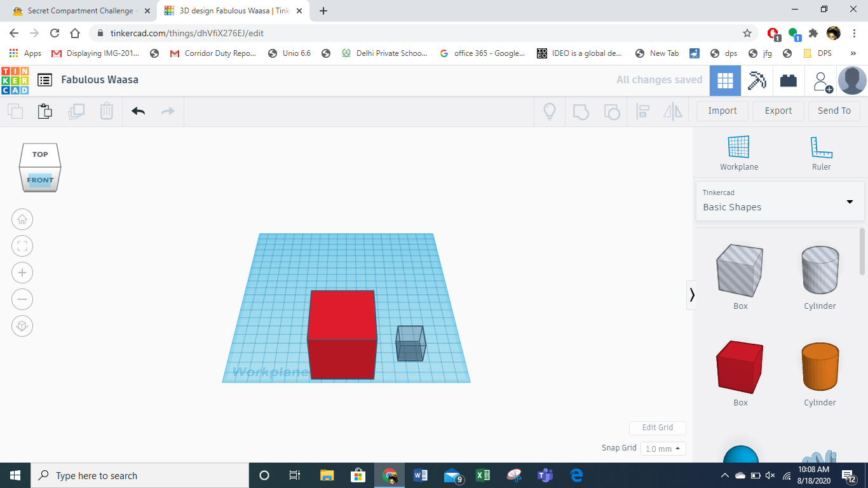
Task: Open the Snap Grid 1.0 mm dropdown
Action: 663,449
